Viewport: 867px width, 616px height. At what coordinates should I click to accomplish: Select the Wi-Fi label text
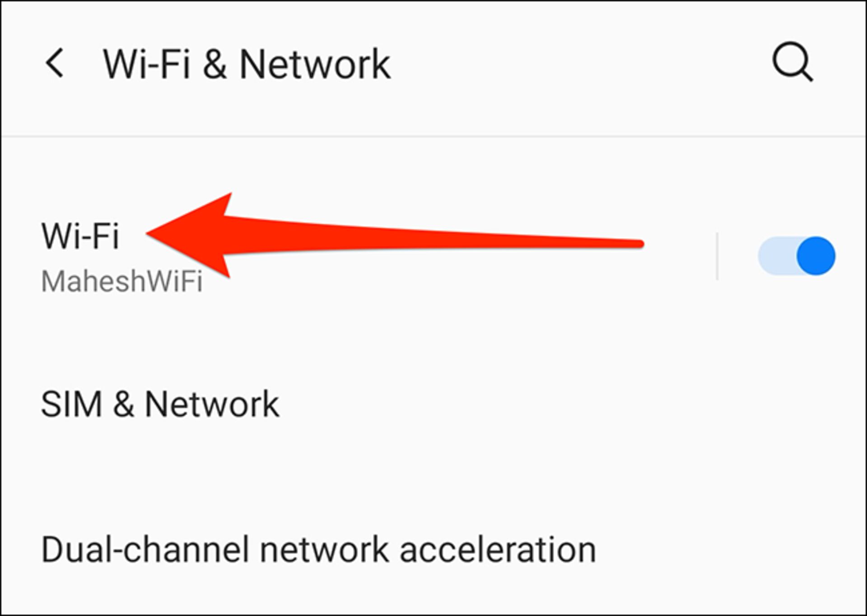point(80,236)
